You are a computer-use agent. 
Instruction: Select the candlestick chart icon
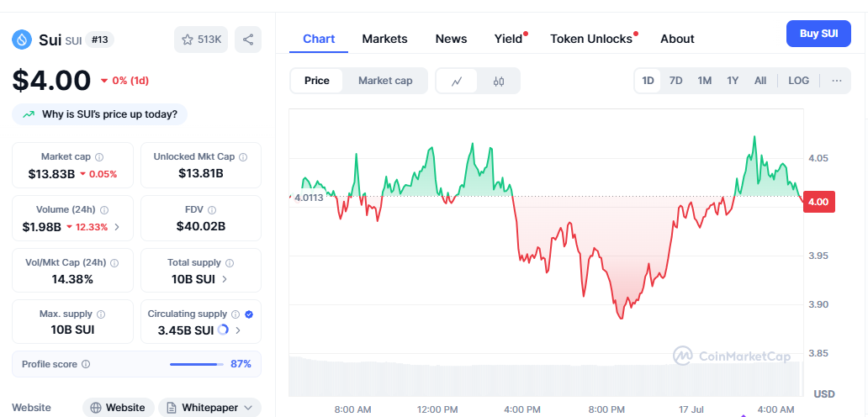pyautogui.click(x=499, y=81)
